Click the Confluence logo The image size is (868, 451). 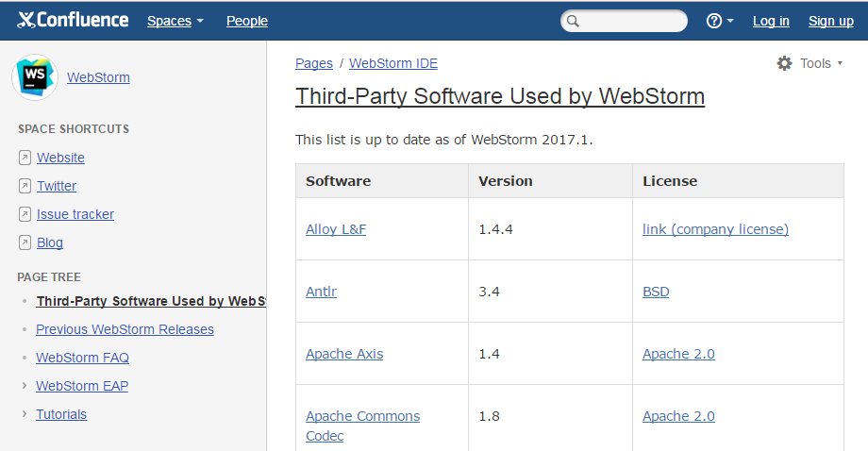(x=73, y=21)
